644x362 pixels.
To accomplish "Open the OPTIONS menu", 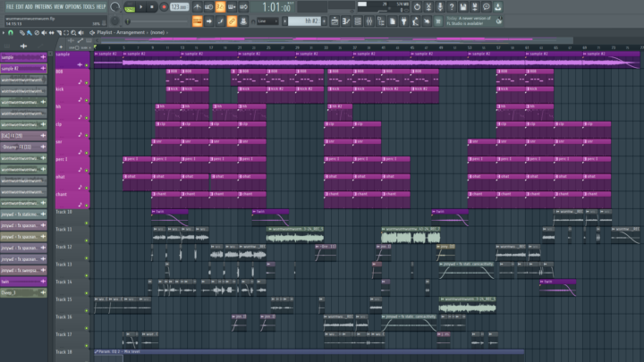I will tap(73, 6).
